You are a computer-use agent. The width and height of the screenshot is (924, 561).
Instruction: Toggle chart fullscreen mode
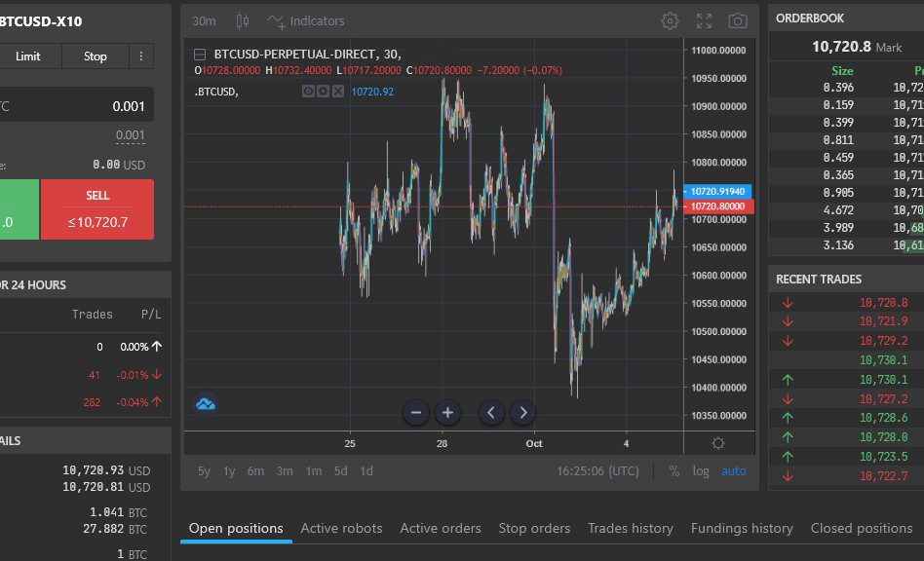[704, 21]
